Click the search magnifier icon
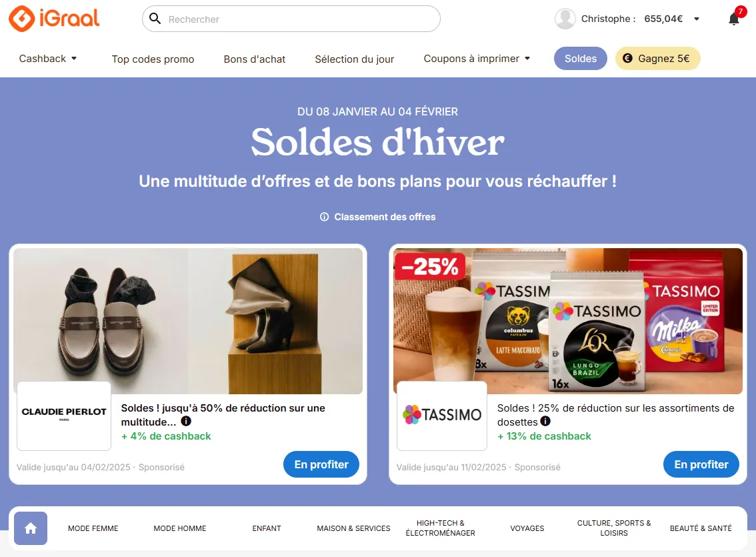This screenshot has height=557, width=756. pos(155,18)
